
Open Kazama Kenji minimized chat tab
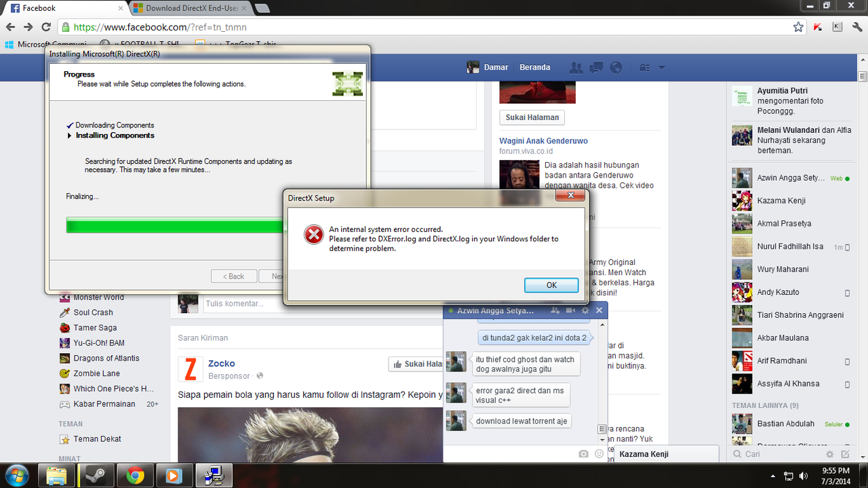(665, 454)
